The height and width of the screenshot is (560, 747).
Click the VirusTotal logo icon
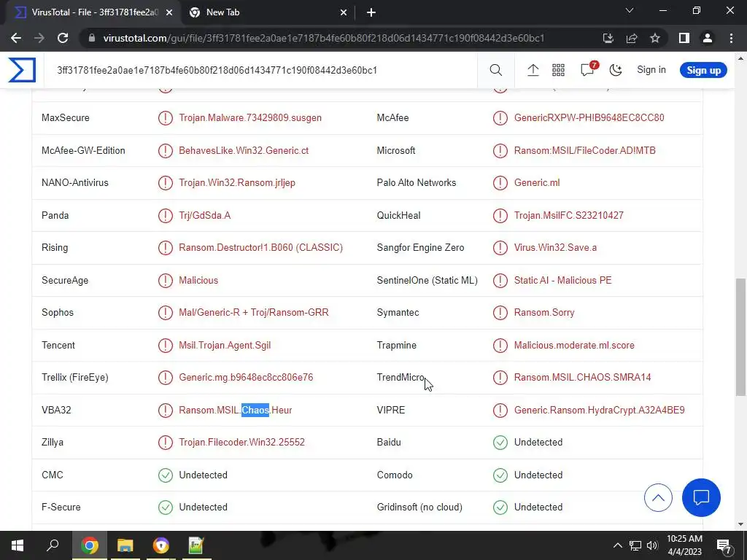22,70
